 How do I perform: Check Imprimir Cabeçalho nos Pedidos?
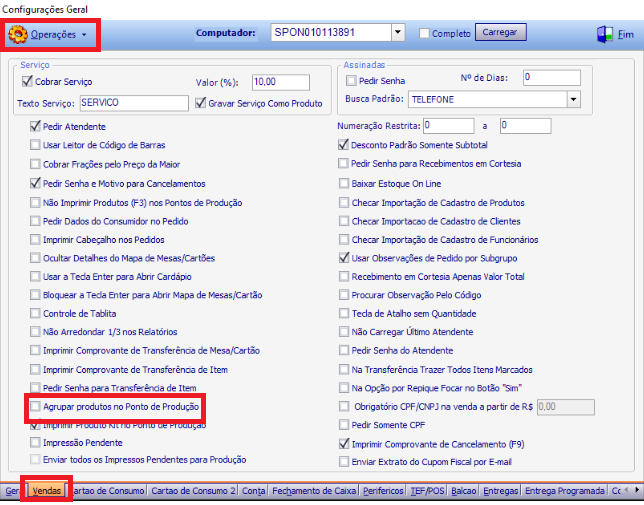point(35,239)
